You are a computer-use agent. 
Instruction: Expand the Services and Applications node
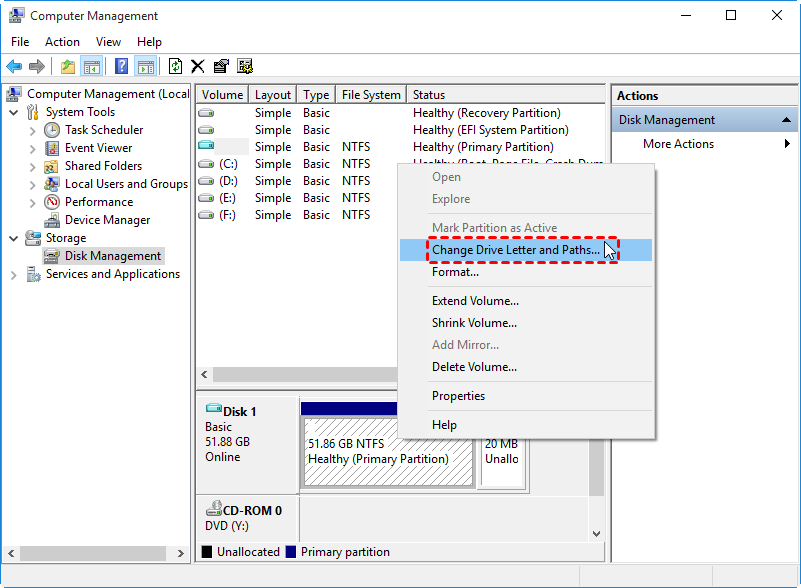click(13, 274)
